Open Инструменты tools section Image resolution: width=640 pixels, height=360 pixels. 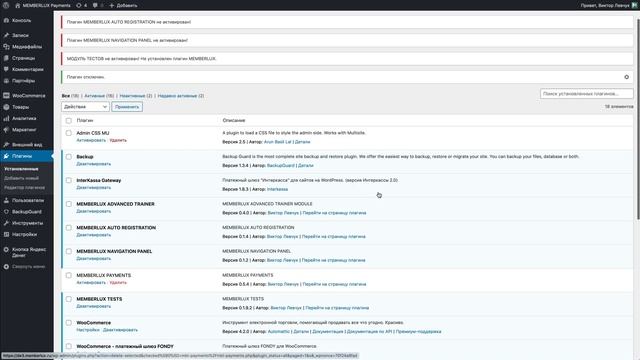click(x=27, y=223)
